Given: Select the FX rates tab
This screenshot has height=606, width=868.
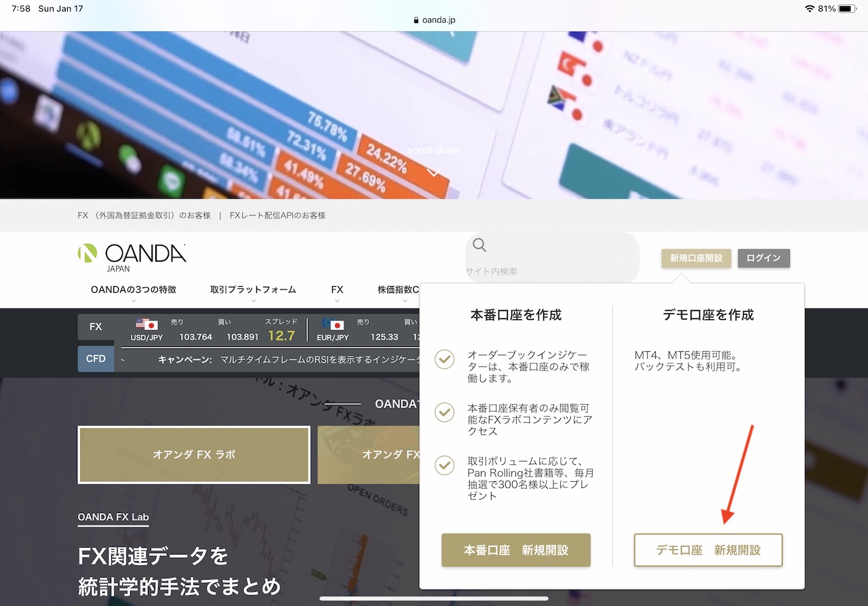Looking at the screenshot, I should tap(96, 326).
